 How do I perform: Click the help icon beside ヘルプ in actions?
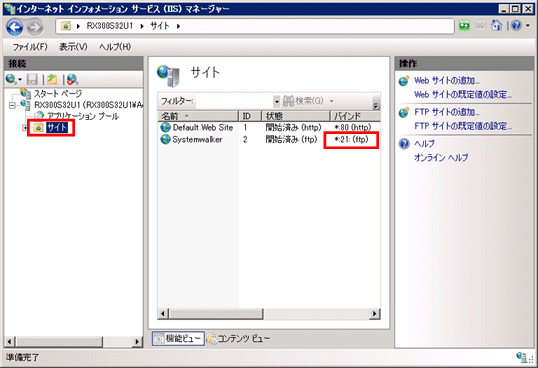pyautogui.click(x=404, y=144)
